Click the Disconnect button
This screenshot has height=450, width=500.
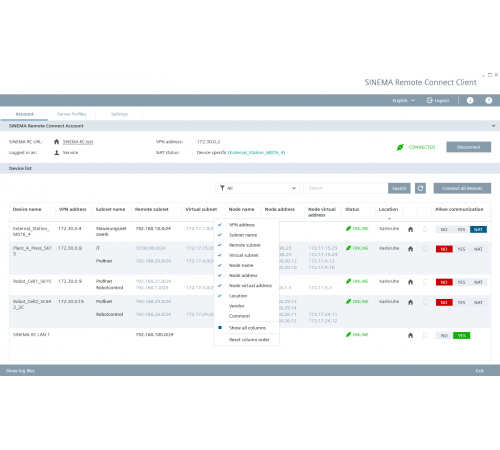468,147
